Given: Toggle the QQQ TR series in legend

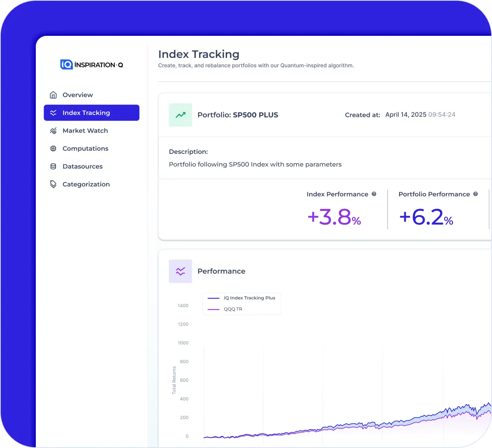Looking at the screenshot, I should (232, 309).
